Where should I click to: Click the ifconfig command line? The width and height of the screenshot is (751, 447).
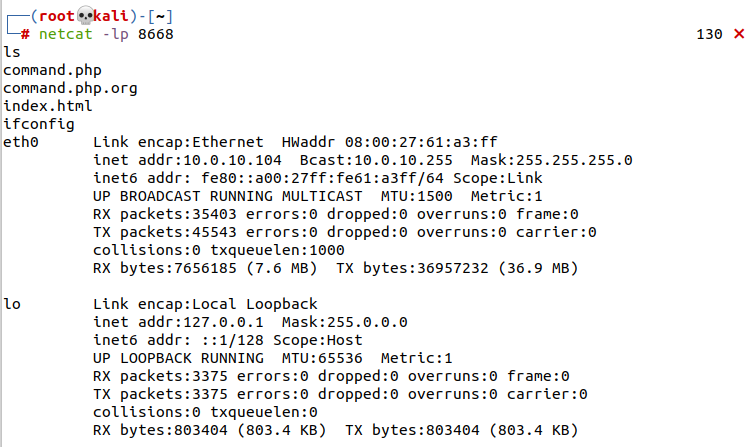[39, 124]
